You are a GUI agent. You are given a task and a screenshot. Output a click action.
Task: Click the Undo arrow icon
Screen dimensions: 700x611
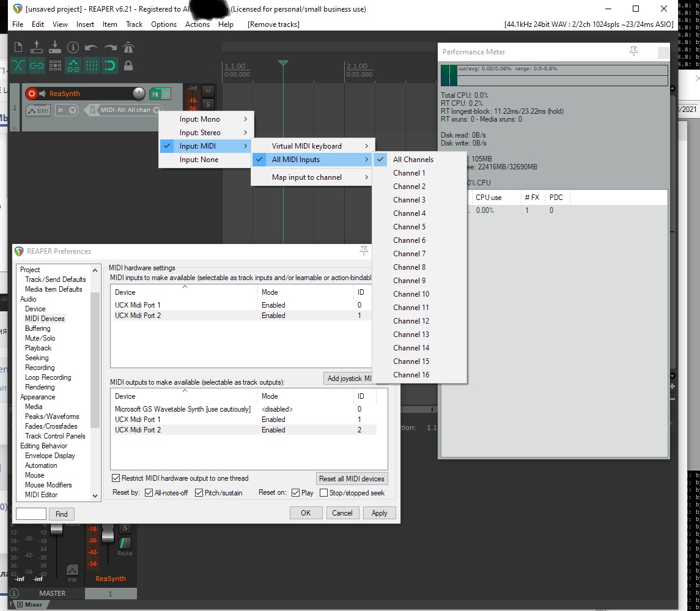point(92,47)
